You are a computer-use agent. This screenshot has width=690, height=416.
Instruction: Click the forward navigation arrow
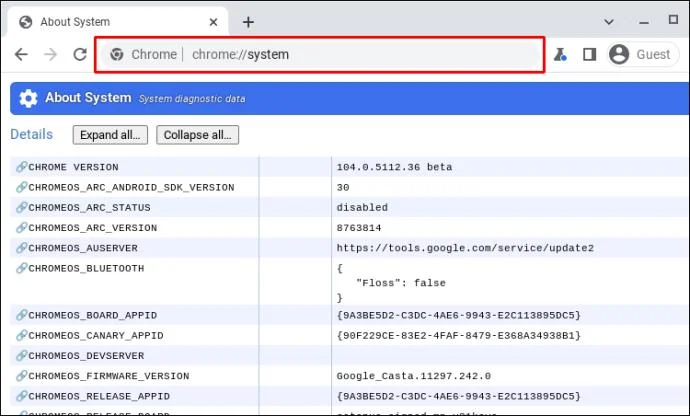pyautogui.click(x=51, y=55)
